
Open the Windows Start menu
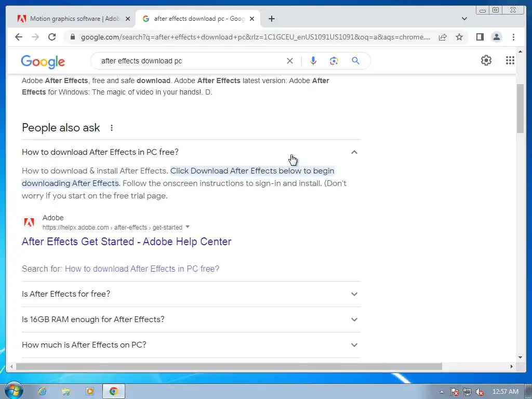point(14,391)
